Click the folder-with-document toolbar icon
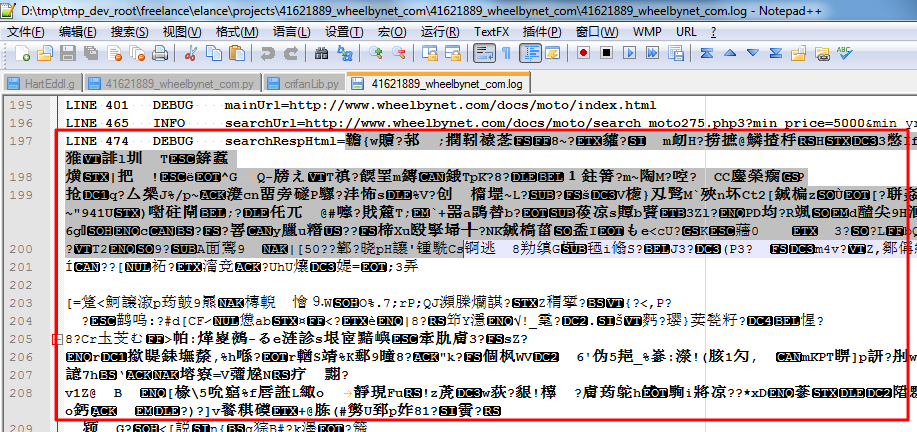Image resolution: width=917 pixels, height=432 pixels. coord(799,53)
